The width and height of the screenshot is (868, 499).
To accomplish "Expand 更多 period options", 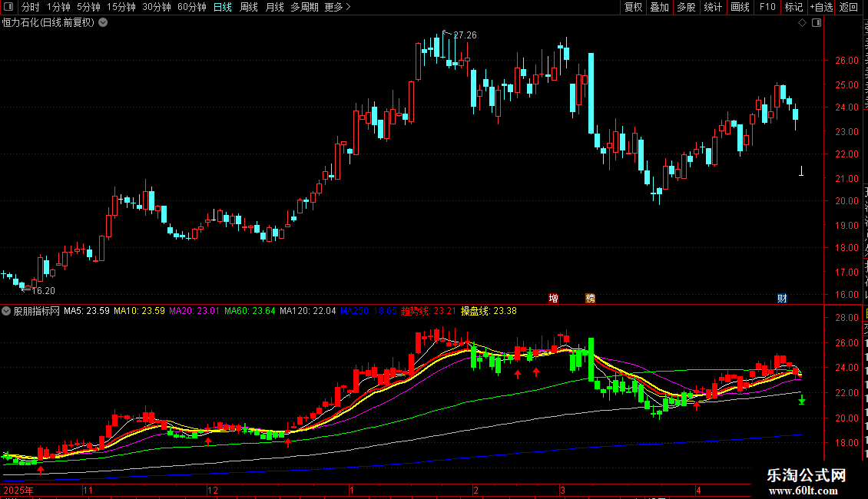I will (337, 7).
